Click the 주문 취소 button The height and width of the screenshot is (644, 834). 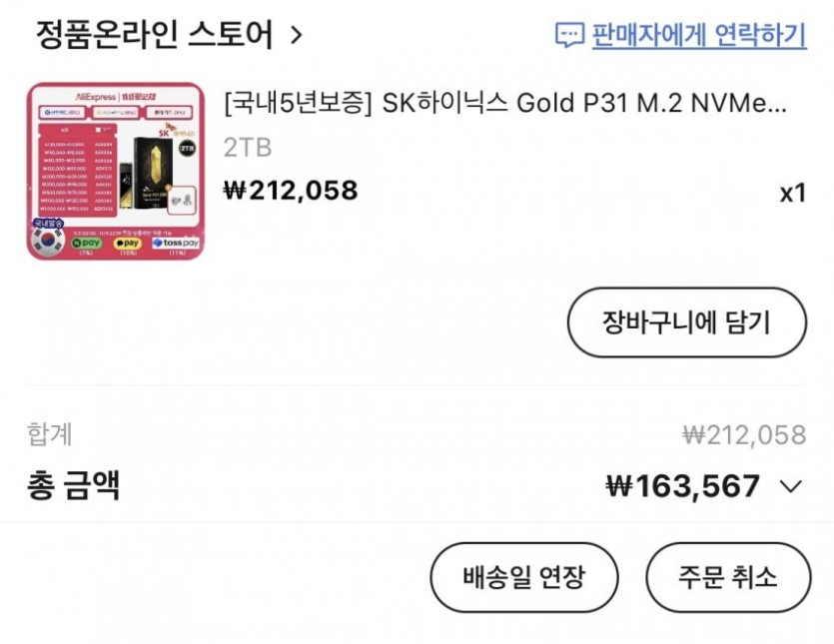click(727, 576)
